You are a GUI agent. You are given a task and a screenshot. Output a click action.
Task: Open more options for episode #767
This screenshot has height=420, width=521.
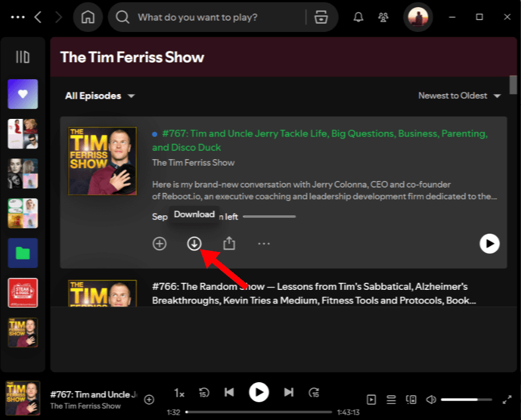click(x=264, y=244)
